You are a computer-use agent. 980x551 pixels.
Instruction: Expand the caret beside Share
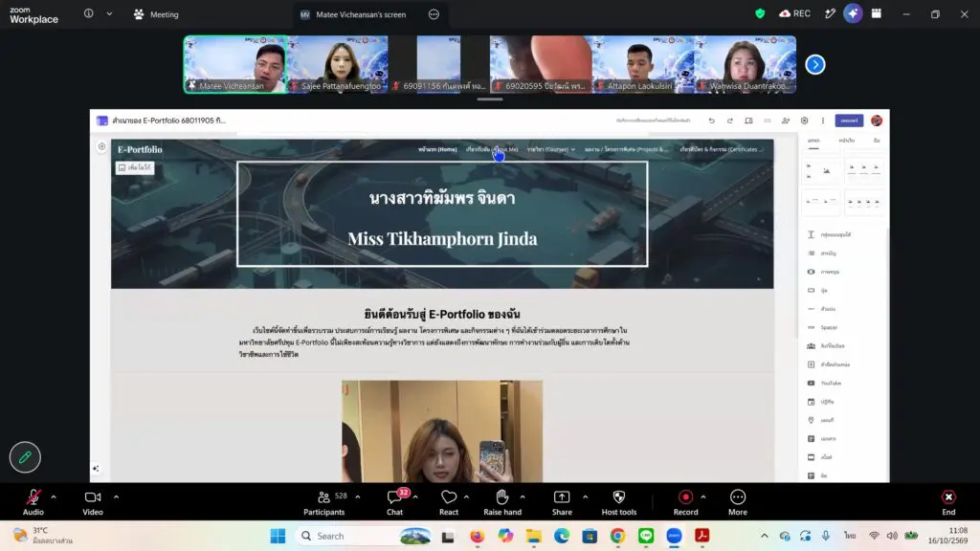585,497
